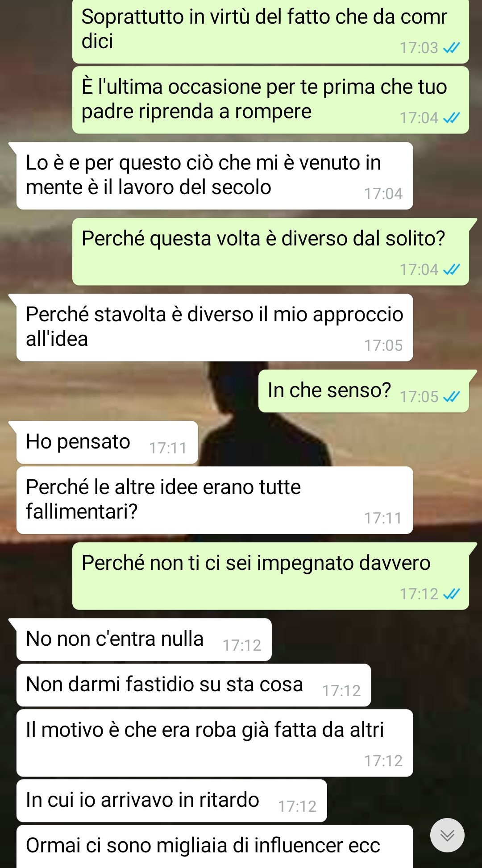
Task: Tap message 'Non darmi fastidio su sta cosa'
Action: click(194, 685)
